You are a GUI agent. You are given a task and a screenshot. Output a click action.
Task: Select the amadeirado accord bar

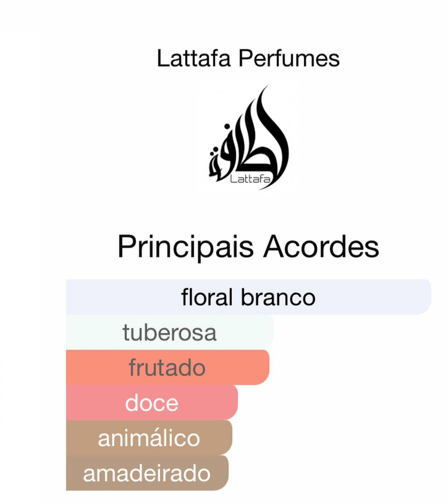[x=147, y=473]
